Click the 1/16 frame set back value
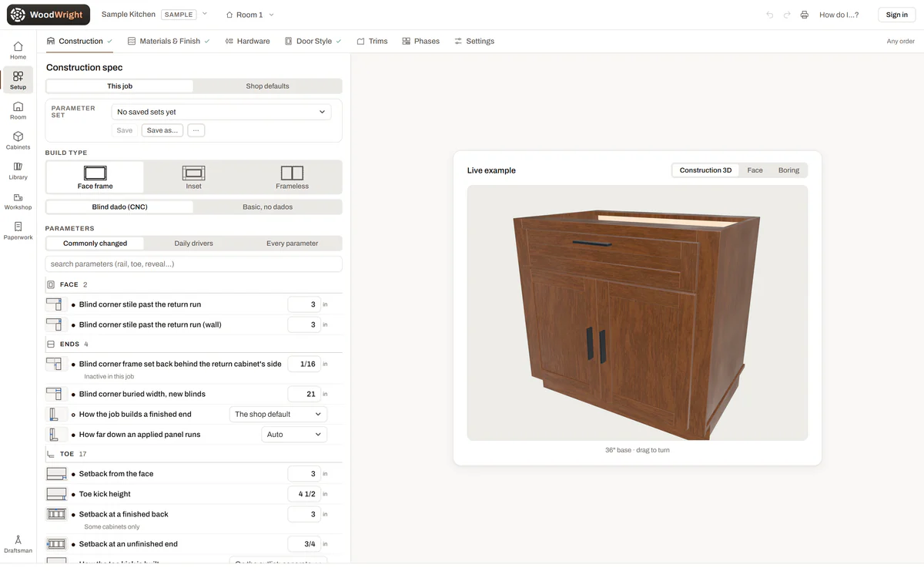The height and width of the screenshot is (578, 924). [x=304, y=364]
